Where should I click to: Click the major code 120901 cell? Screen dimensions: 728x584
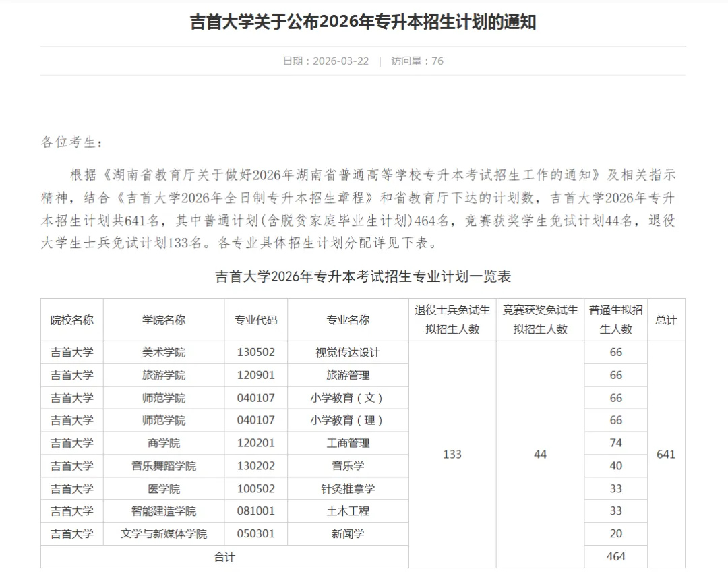[256, 375]
